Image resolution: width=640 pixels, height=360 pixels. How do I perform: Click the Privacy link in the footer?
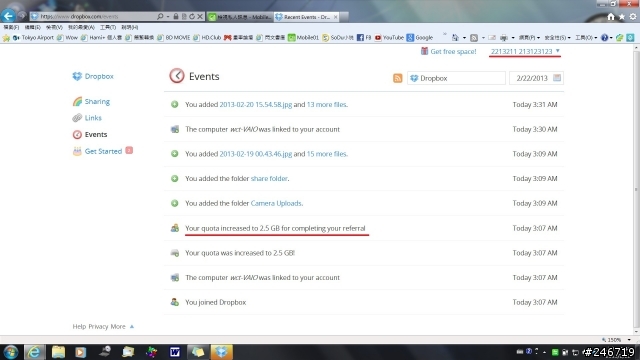[x=98, y=327]
